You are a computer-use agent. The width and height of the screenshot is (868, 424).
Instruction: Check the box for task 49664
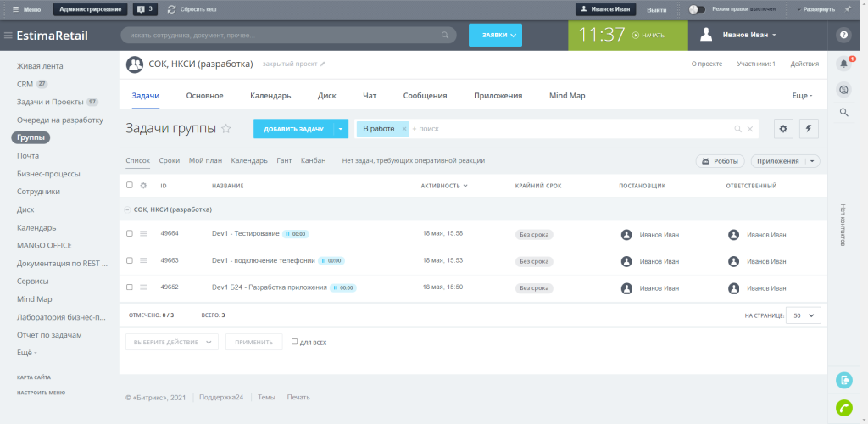[130, 233]
